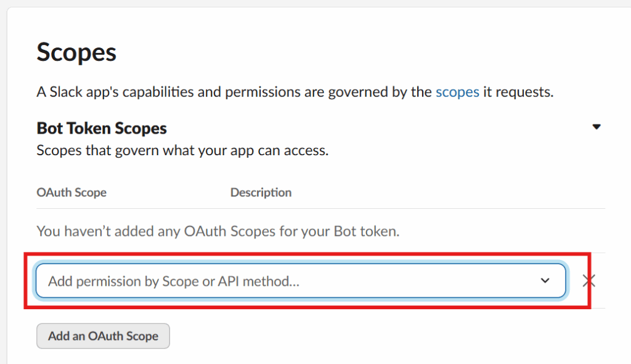Image resolution: width=631 pixels, height=364 pixels.
Task: Select the OAuth Scope column header
Action: point(71,192)
